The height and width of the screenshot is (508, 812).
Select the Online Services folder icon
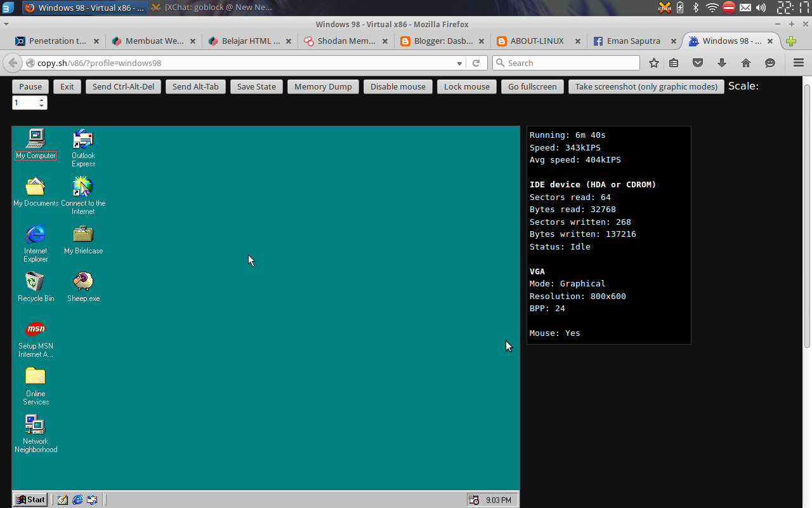tap(36, 386)
